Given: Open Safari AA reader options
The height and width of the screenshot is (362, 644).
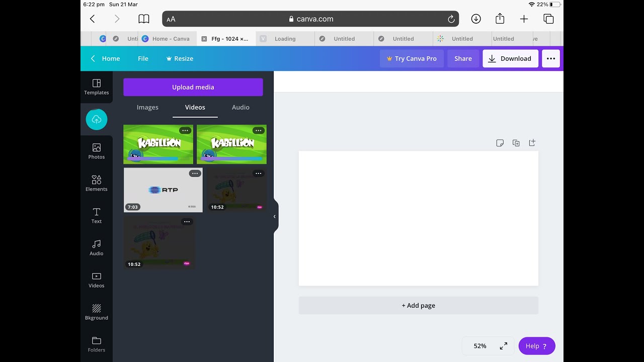Looking at the screenshot, I should [x=171, y=19].
